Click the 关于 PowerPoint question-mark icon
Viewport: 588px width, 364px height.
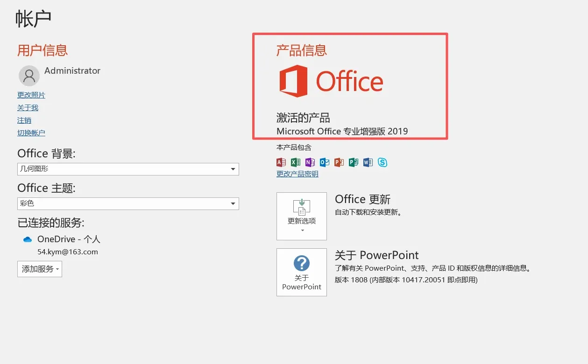tap(301, 263)
